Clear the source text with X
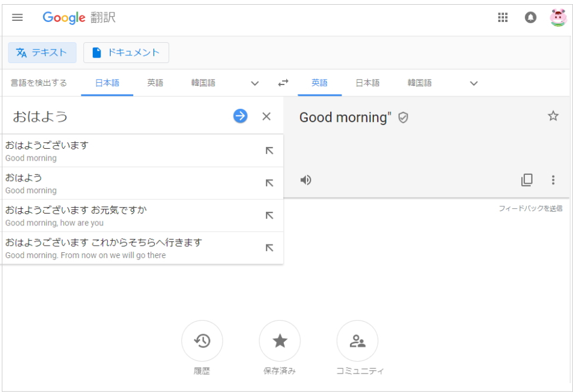This screenshot has height=392, width=573. pos(267,117)
